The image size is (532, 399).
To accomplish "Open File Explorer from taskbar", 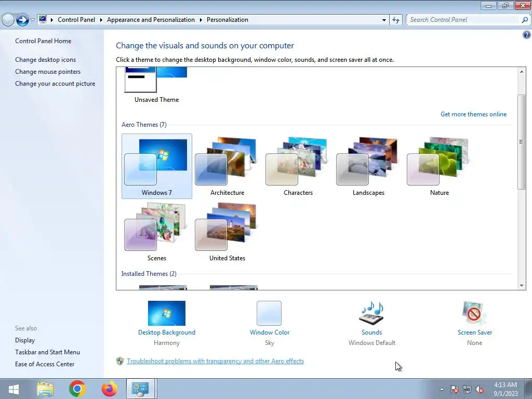I will click(x=45, y=389).
